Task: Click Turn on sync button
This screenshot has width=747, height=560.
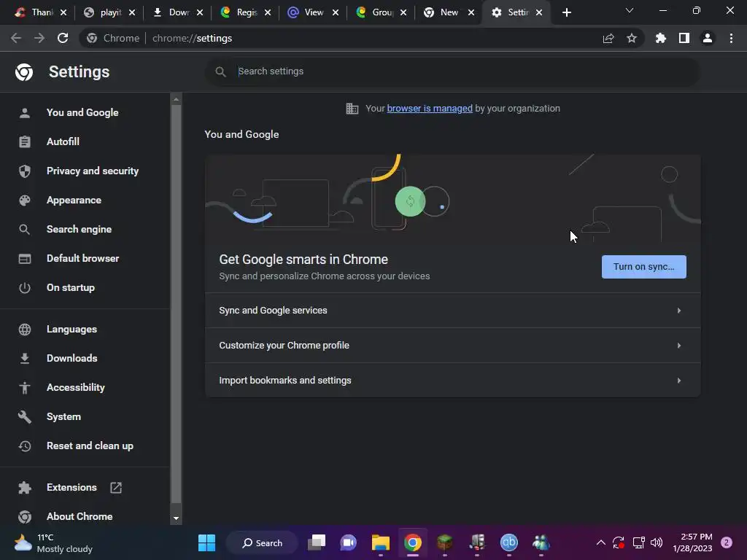Action: click(643, 267)
